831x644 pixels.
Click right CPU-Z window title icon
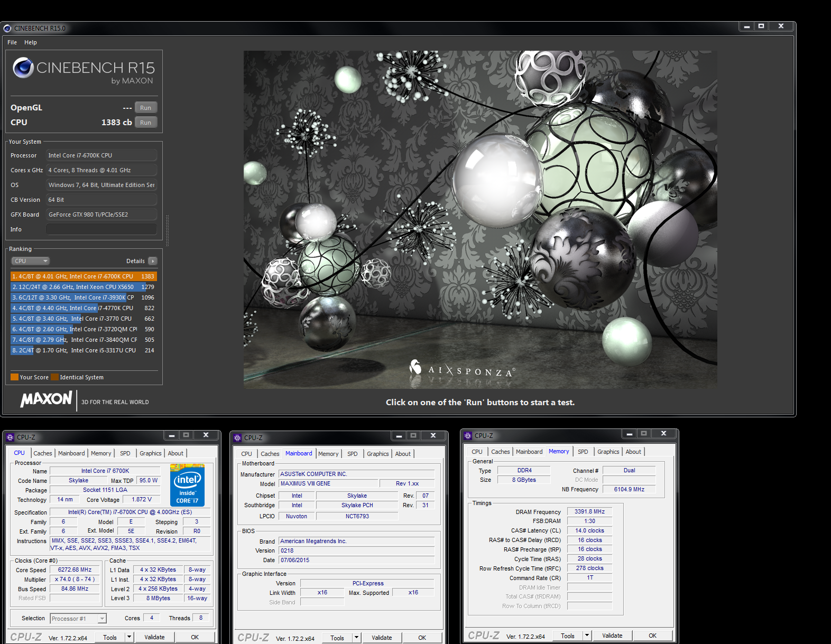(468, 436)
